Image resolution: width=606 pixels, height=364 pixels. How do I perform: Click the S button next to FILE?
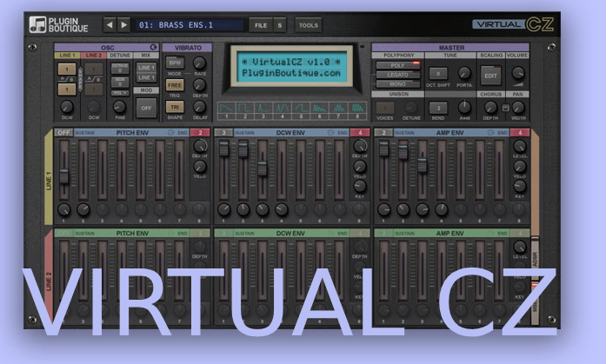[x=280, y=25]
